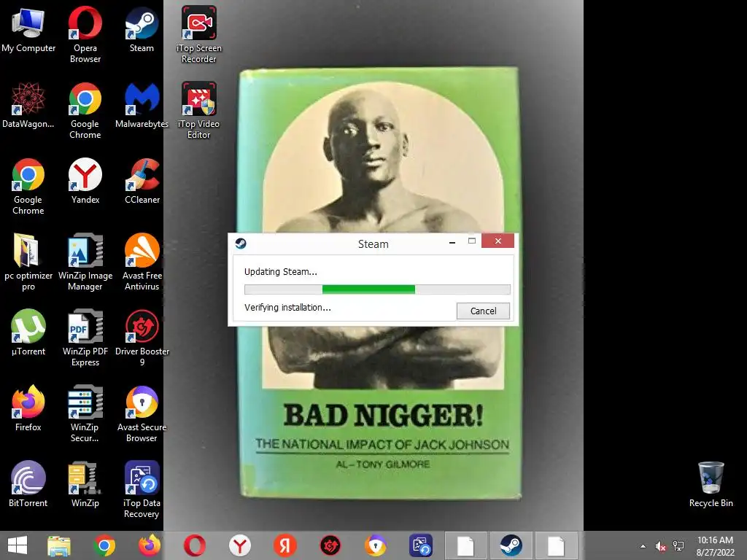Launch Firefox from the taskbar
This screenshot has height=560, width=747.
[x=150, y=545]
